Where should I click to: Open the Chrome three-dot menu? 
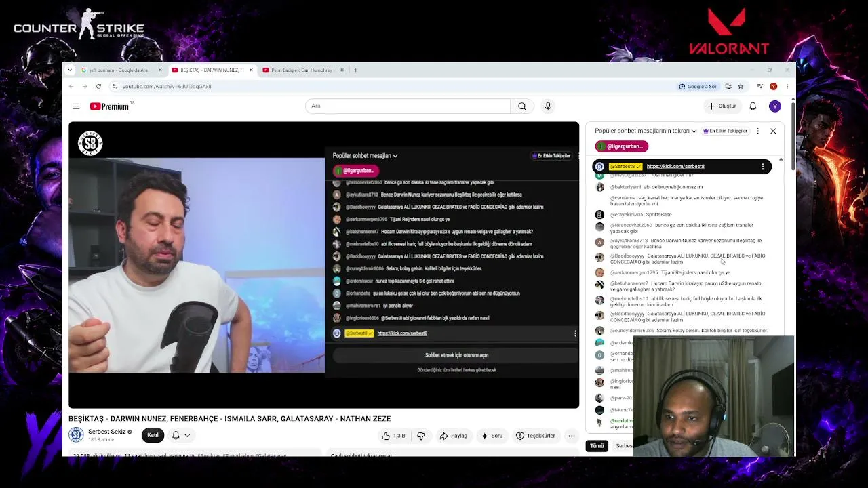(x=787, y=87)
